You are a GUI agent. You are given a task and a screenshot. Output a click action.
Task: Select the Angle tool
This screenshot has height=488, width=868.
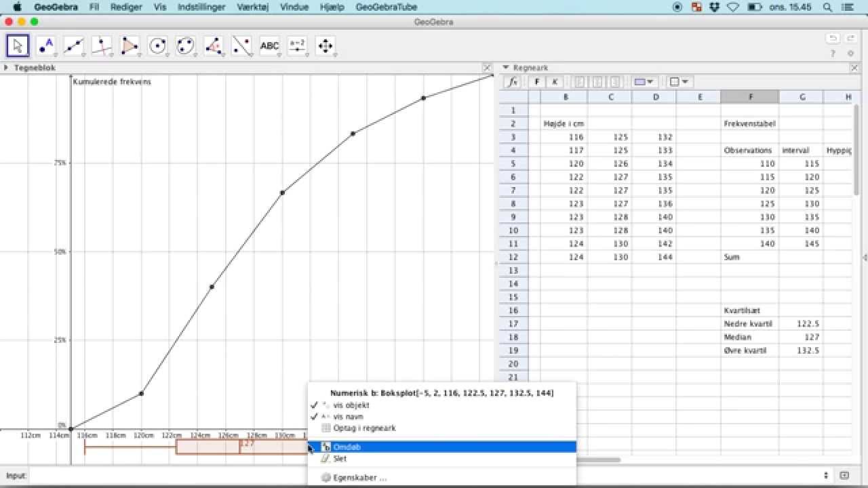[214, 46]
